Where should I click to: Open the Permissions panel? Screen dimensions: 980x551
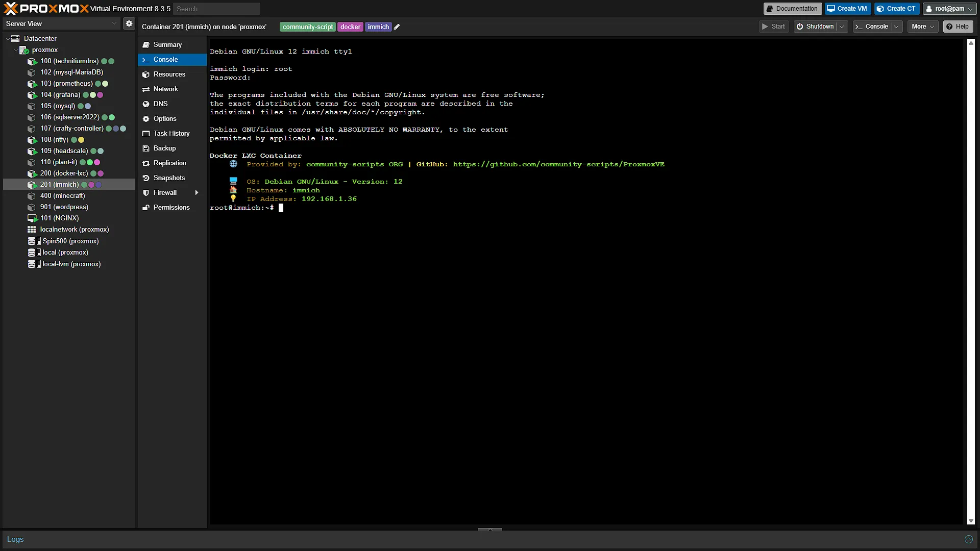point(172,208)
